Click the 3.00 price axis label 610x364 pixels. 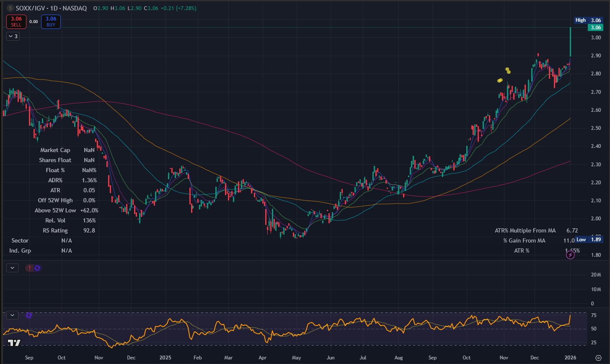pyautogui.click(x=596, y=38)
